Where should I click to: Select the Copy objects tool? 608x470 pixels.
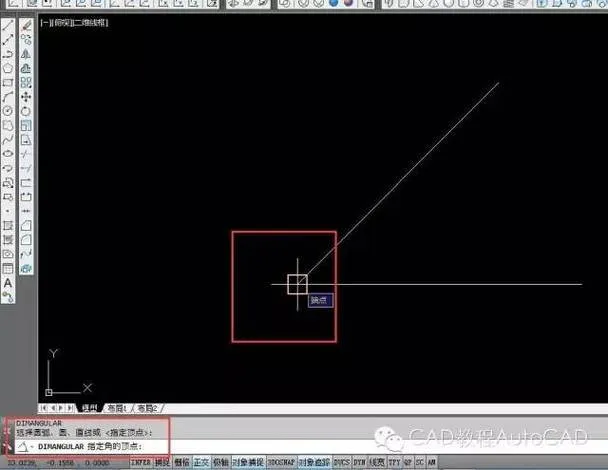[x=26, y=40]
